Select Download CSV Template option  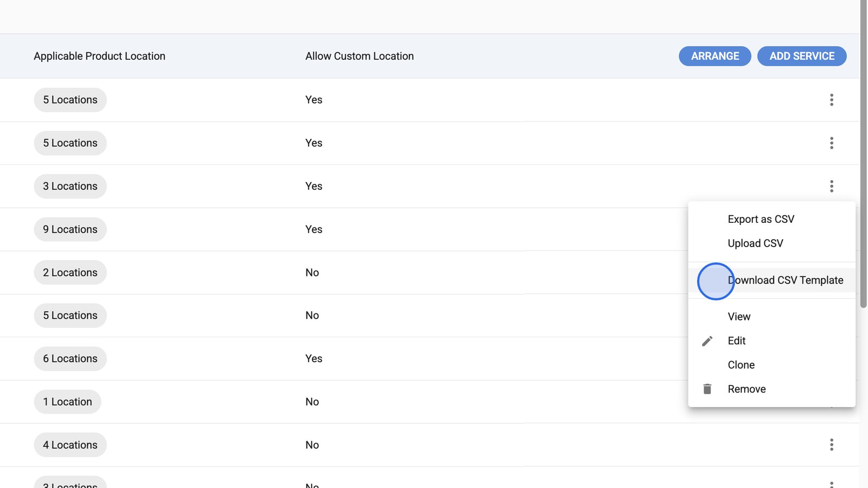pos(785,280)
